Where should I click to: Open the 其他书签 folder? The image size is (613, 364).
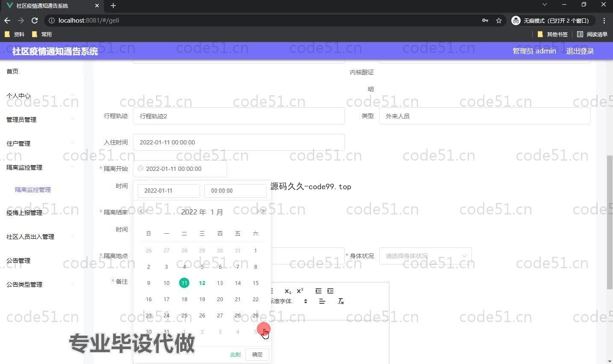pos(552,34)
